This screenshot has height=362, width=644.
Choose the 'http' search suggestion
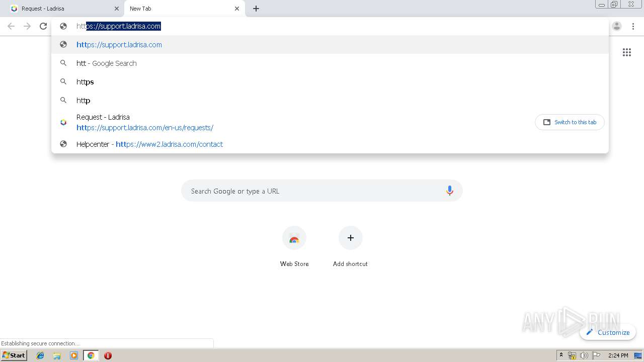(330, 101)
